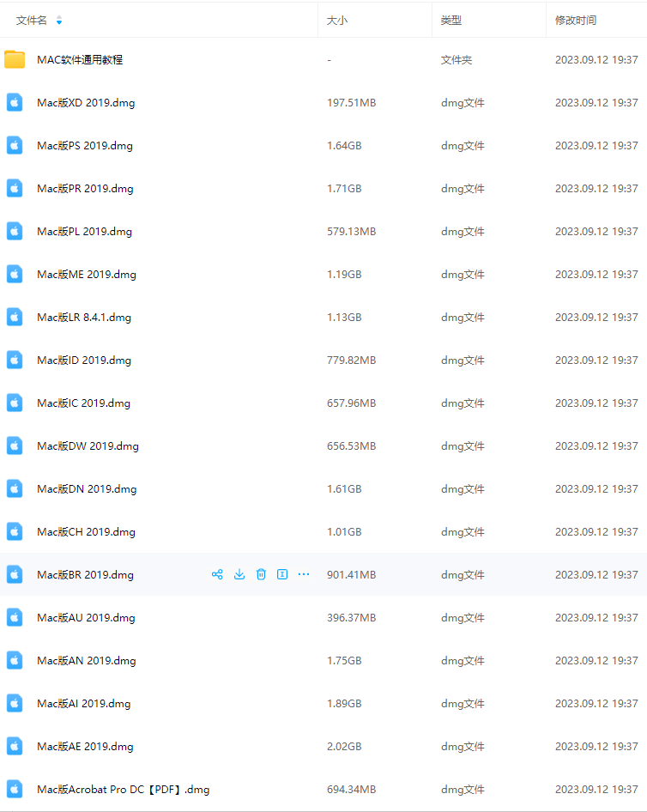Click the rename icon on Mac版BR row
647x812 pixels.
click(x=282, y=574)
